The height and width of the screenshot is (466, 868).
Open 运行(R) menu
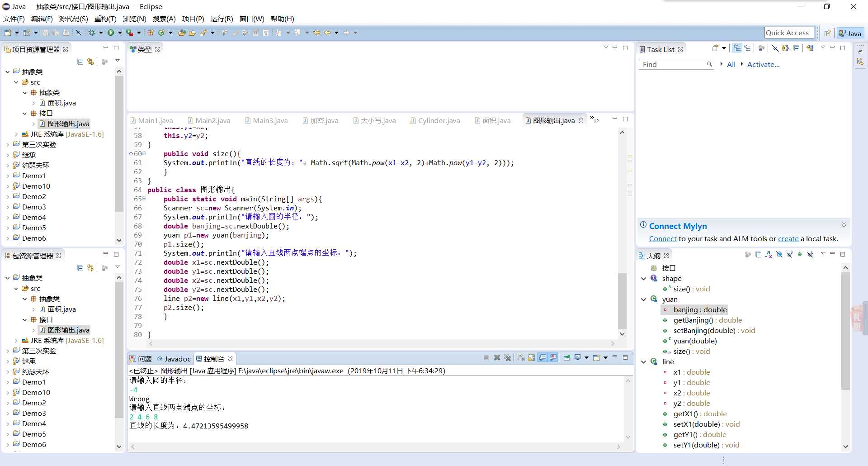pyautogui.click(x=222, y=19)
